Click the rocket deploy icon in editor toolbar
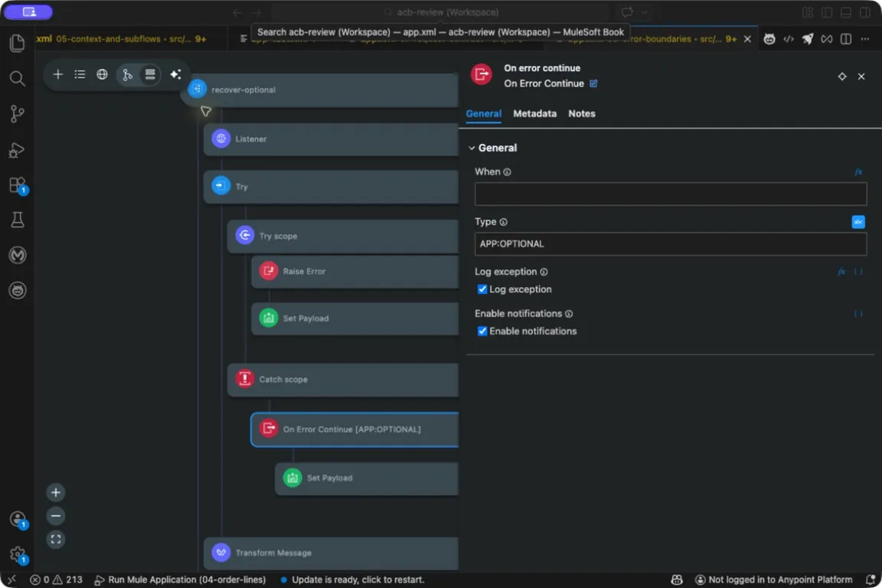Screen dimensions: 882x588 tap(808, 39)
